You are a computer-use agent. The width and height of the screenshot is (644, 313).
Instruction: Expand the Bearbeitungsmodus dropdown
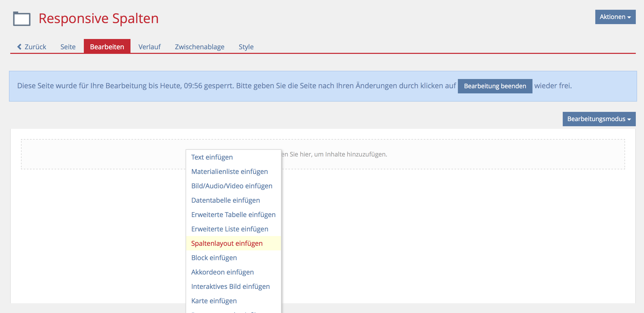coord(599,119)
